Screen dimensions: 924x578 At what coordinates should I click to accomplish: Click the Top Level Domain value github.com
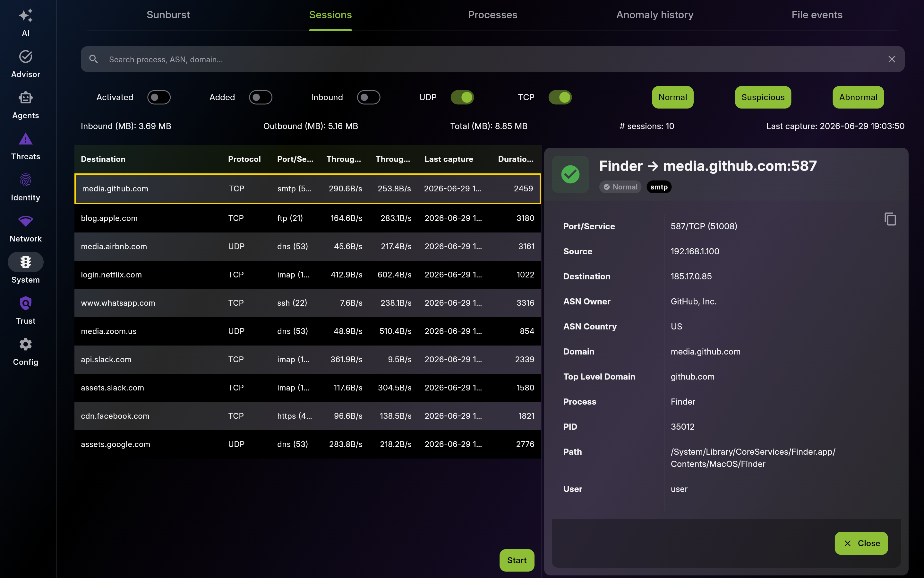tap(692, 377)
